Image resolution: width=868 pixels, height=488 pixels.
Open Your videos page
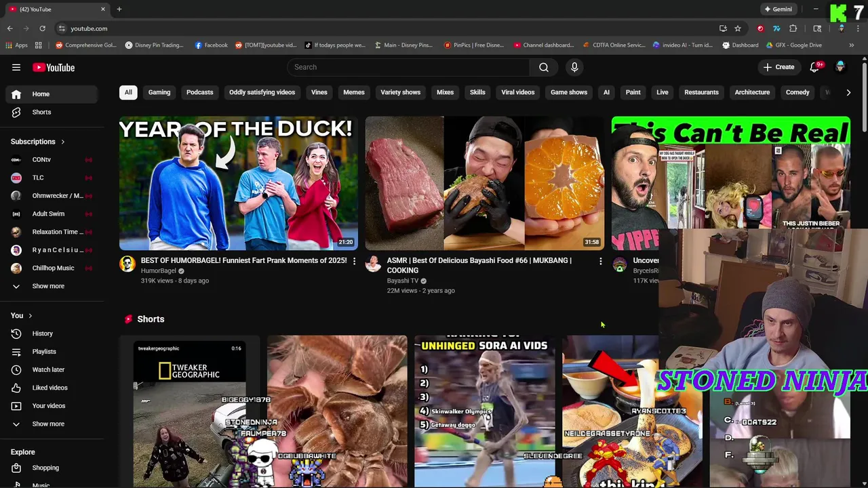pos(52,406)
